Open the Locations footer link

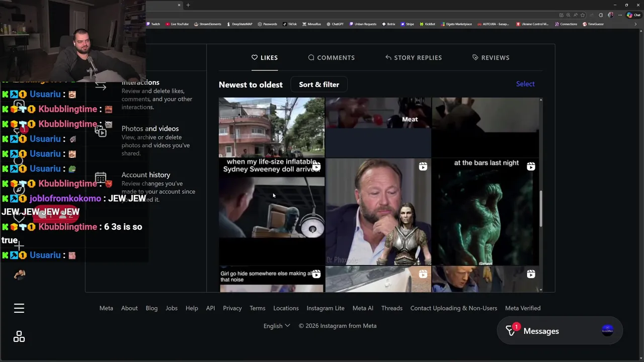(x=286, y=308)
